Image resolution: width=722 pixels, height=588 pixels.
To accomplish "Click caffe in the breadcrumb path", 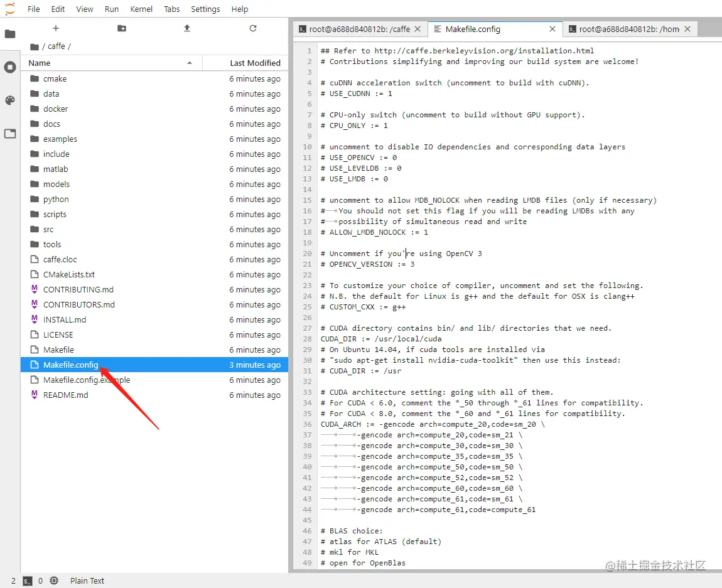I will tap(56, 46).
